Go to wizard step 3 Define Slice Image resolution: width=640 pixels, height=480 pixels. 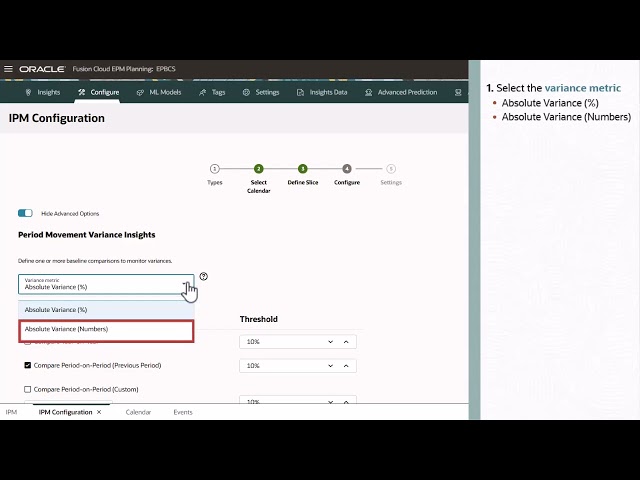(302, 169)
